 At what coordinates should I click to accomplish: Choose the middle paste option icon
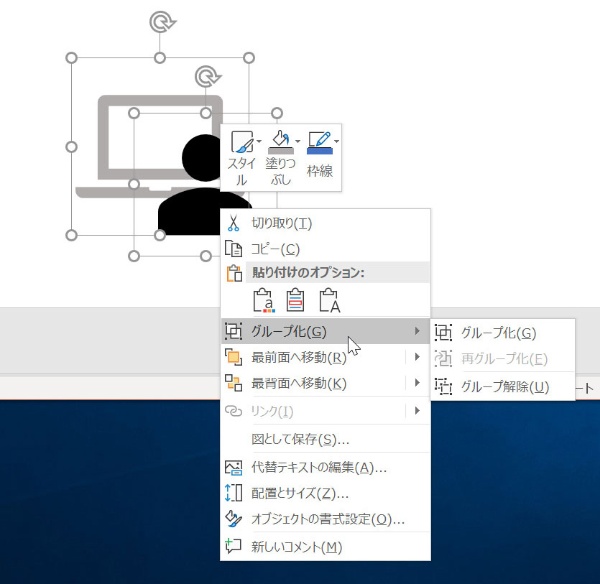click(x=296, y=299)
